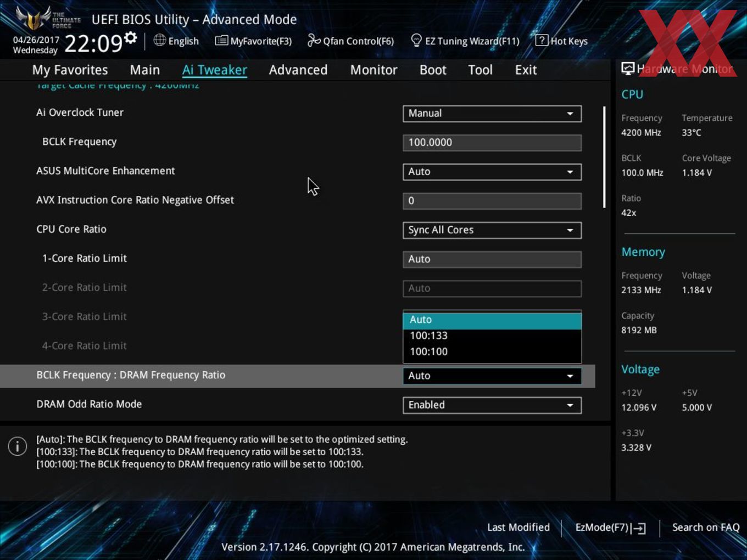747x560 pixels.
Task: Expand DRAM Odd Ratio Mode dropdown
Action: click(492, 405)
